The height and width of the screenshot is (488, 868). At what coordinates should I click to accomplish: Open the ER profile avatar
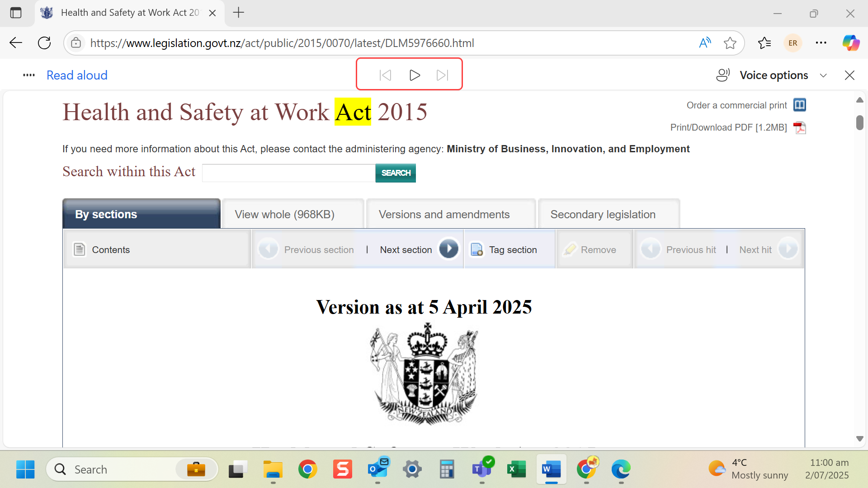[793, 43]
